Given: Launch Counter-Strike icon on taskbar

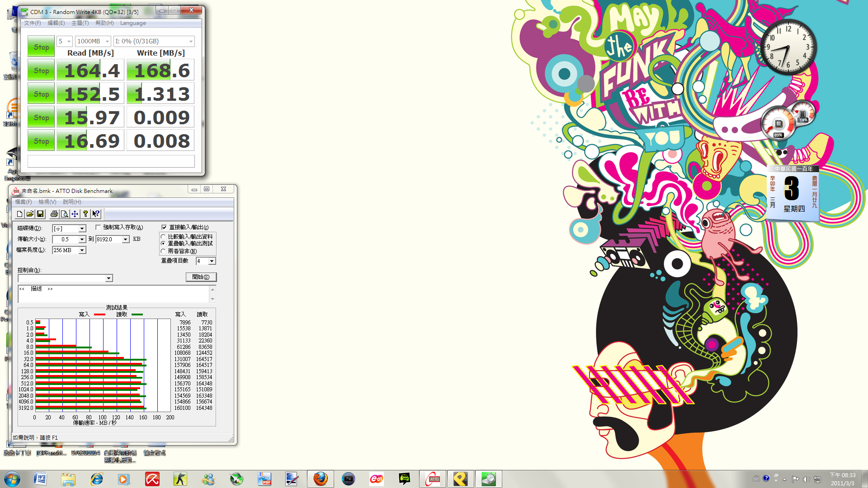Looking at the screenshot, I should [x=180, y=479].
